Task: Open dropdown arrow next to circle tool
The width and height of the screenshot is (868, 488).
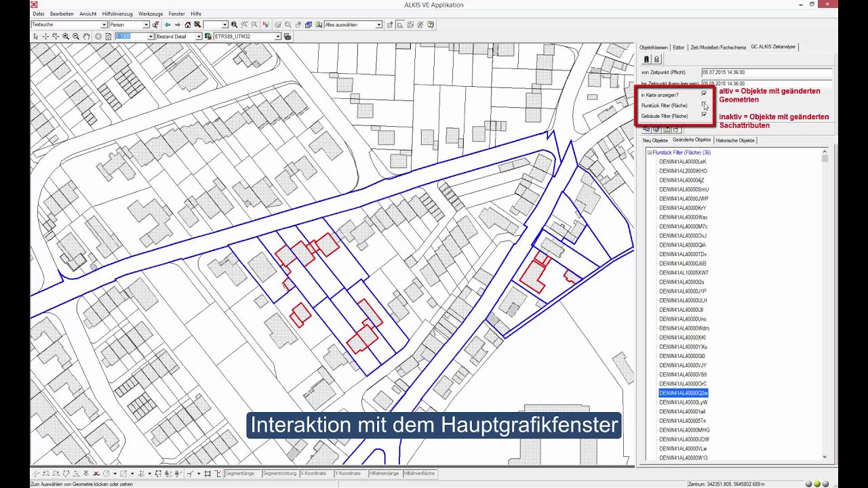Action: click(115, 473)
